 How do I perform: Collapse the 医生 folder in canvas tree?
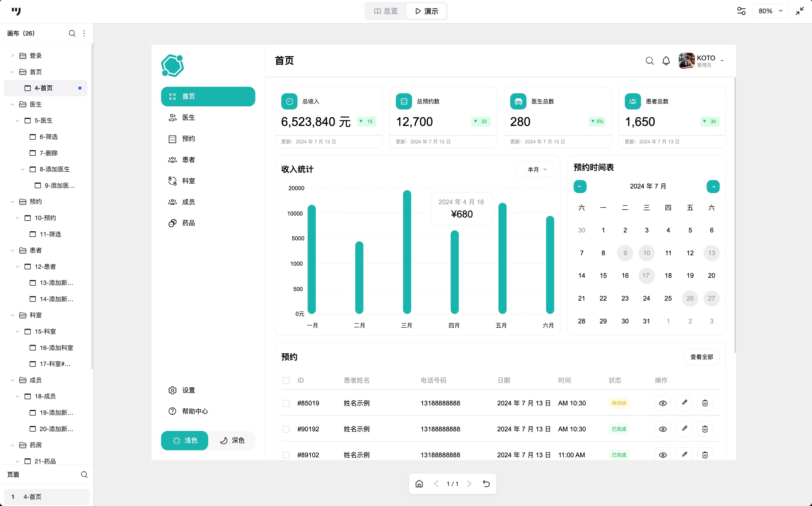(12, 105)
